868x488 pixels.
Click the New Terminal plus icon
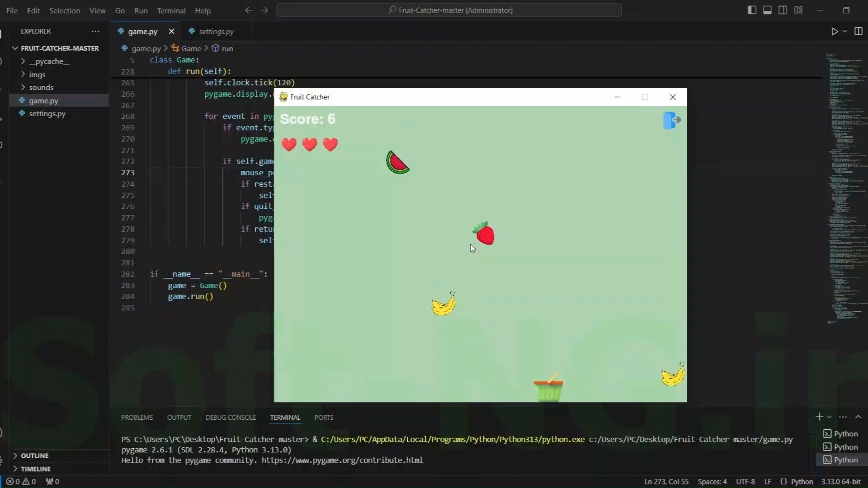point(819,417)
